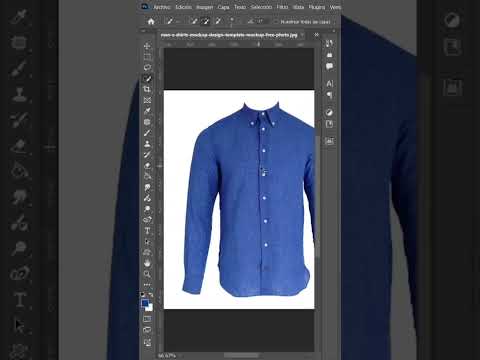
Task: Open the Plugins menu
Action: pyautogui.click(x=316, y=7)
